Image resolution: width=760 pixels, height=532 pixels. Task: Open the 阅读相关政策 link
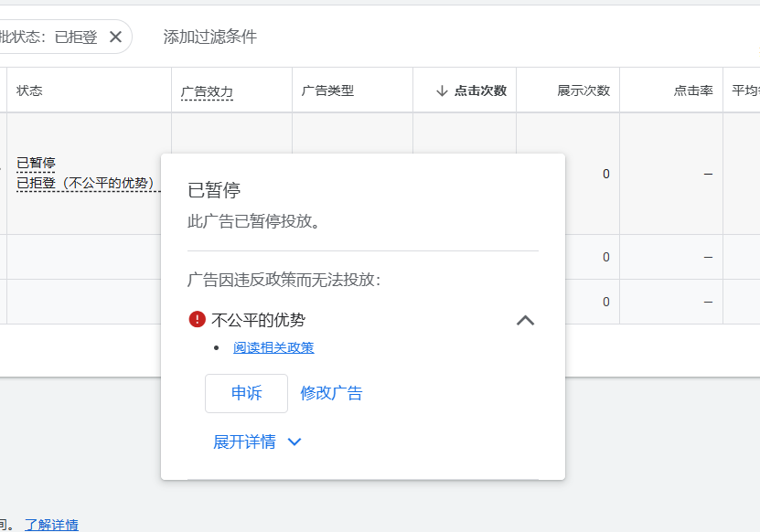pyautogui.click(x=273, y=347)
